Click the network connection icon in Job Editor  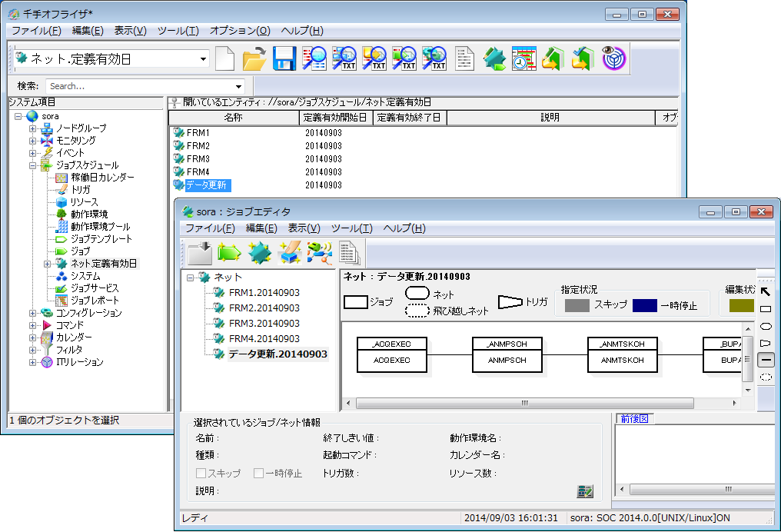(319, 253)
